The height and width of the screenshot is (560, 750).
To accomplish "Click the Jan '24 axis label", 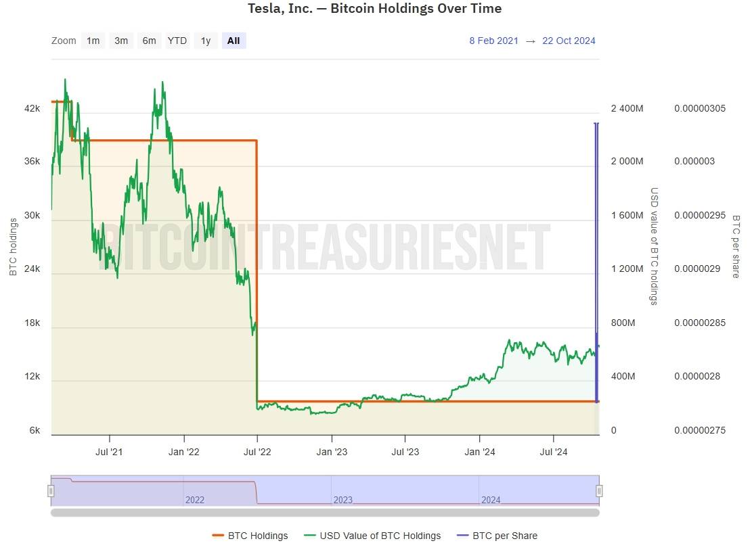I will click(480, 452).
